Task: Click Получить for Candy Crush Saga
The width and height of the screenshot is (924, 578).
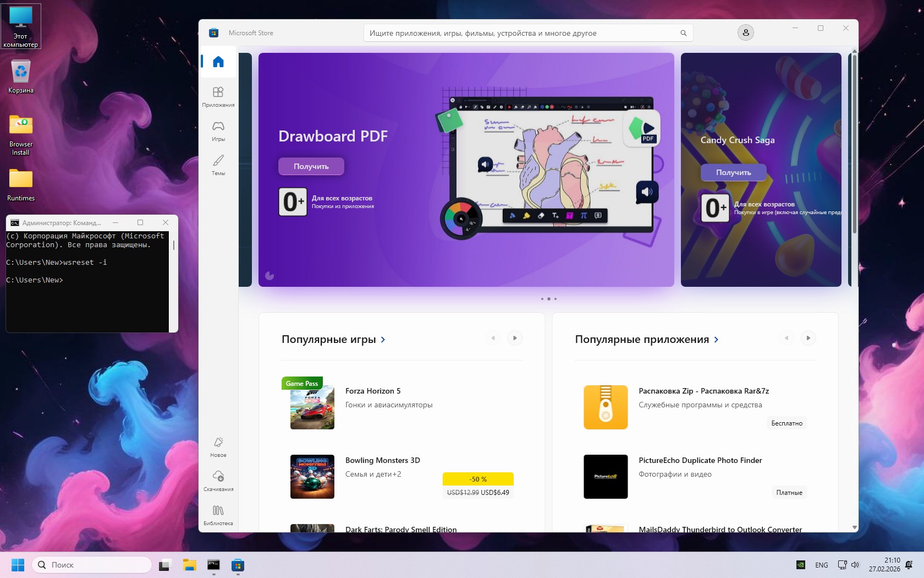Action: pyautogui.click(x=733, y=172)
